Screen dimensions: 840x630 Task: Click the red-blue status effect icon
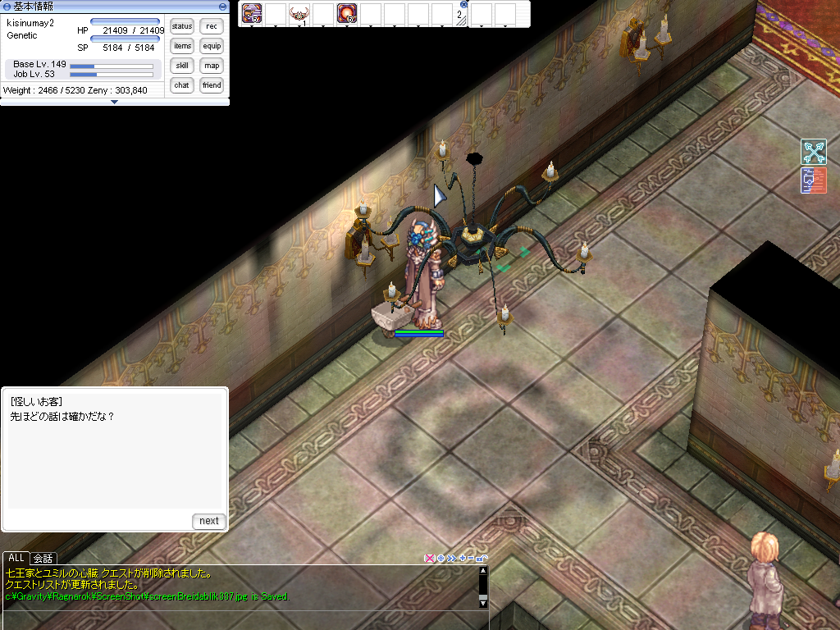(x=814, y=180)
